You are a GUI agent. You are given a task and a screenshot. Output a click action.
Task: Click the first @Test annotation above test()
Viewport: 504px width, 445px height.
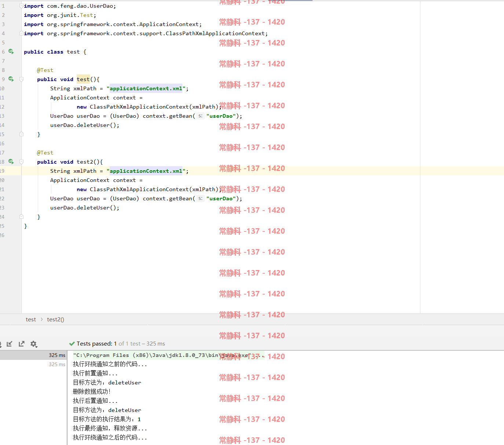[x=45, y=70]
